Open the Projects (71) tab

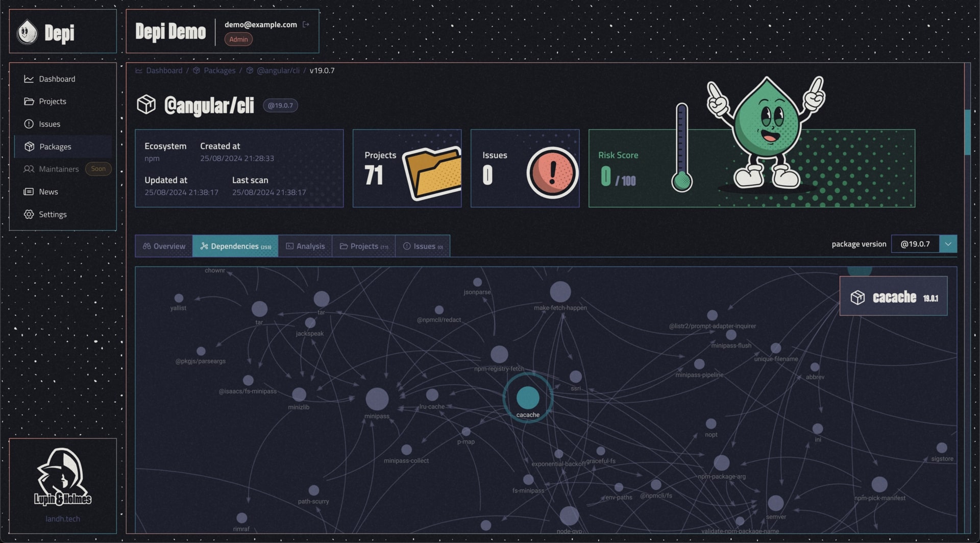coord(364,246)
